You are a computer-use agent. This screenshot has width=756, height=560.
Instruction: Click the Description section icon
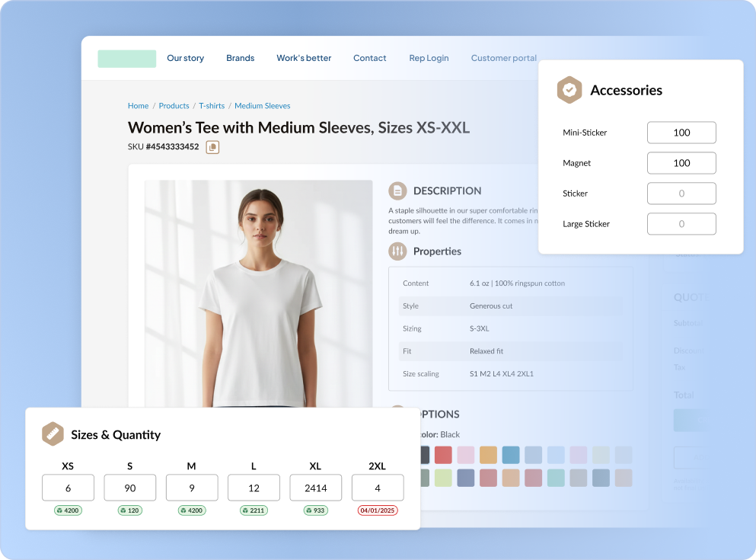397,191
